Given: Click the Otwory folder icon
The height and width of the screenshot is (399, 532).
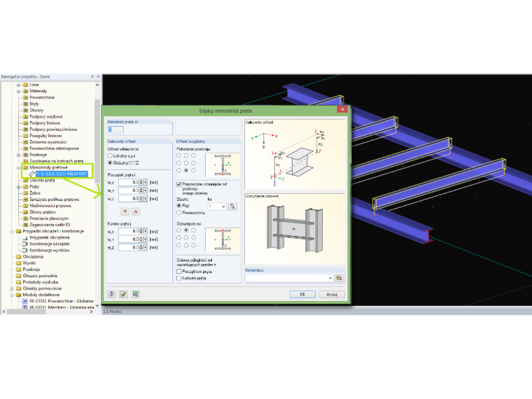Looking at the screenshot, I should pos(25,111).
